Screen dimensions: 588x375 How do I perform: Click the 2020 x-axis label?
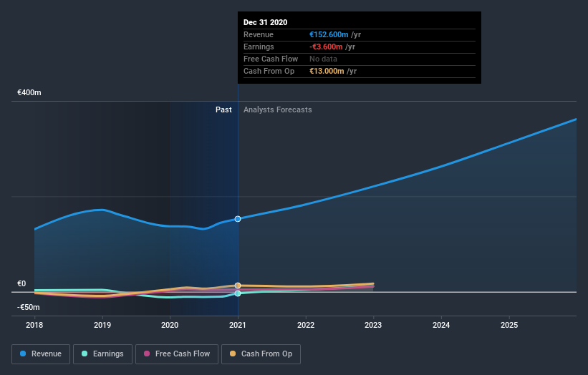[170, 325]
